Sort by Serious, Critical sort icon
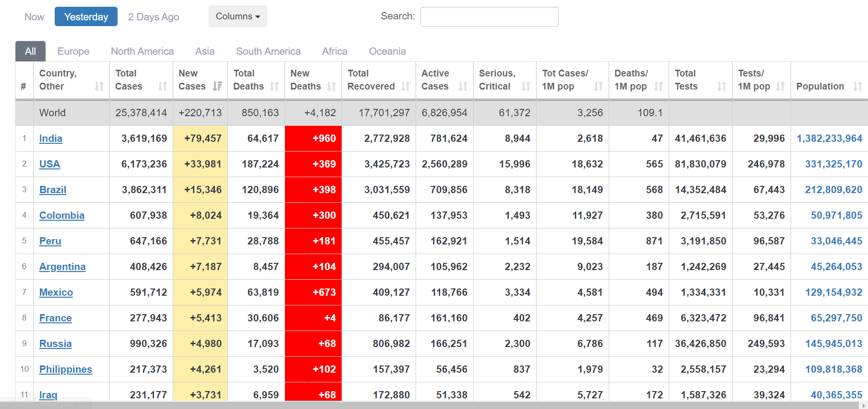Image resolution: width=868 pixels, height=409 pixels. (526, 86)
